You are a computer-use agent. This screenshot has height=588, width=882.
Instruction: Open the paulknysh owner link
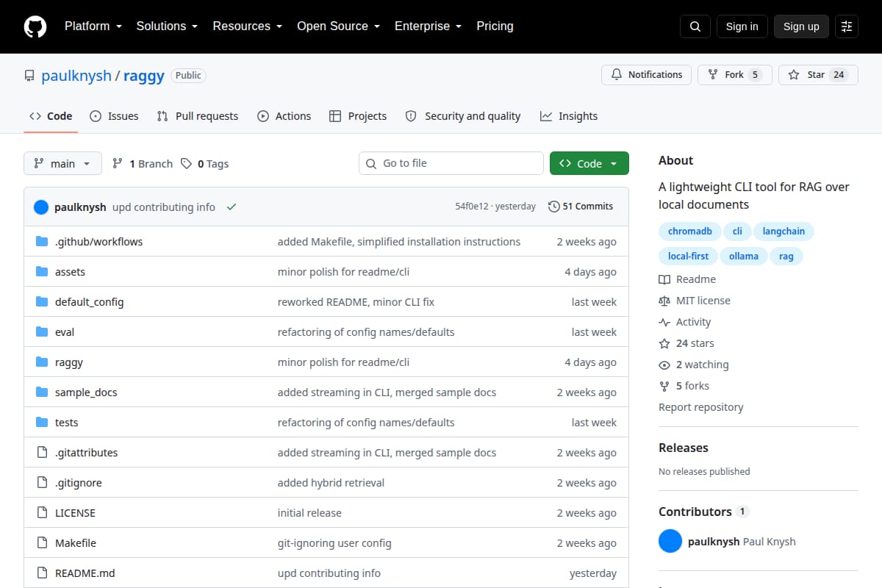[76, 76]
